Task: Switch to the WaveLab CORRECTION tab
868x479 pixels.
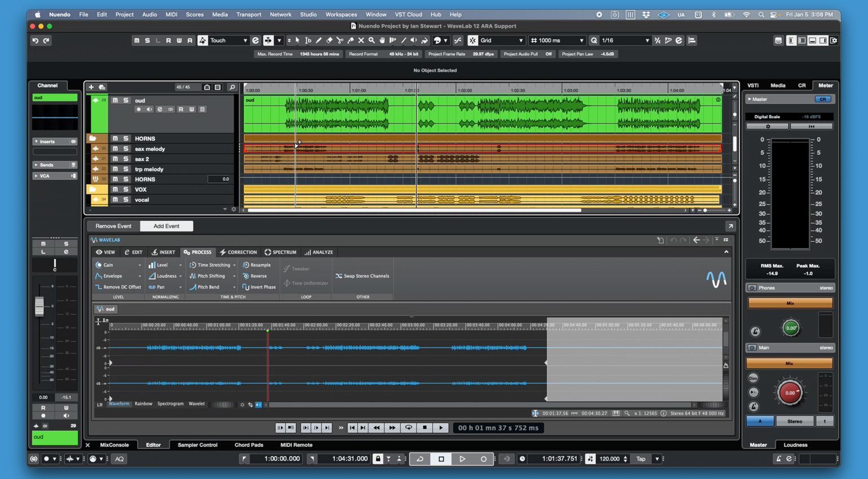Action: (x=238, y=252)
